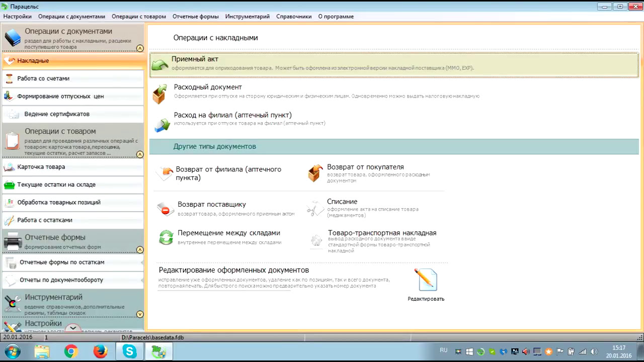The height and width of the screenshot is (362, 644).
Task: Click the red speaker tray icon
Action: [526, 352]
